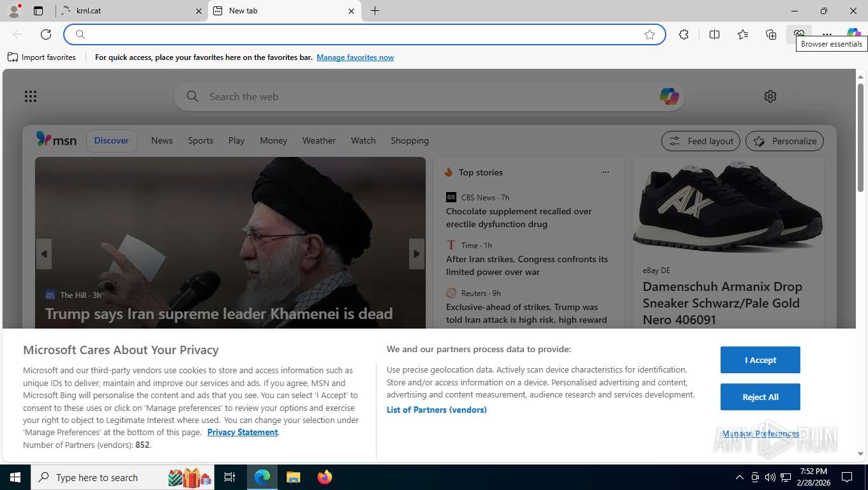Screen dimensions: 868x490
Task: Open the Weather tab
Action: (319, 140)
